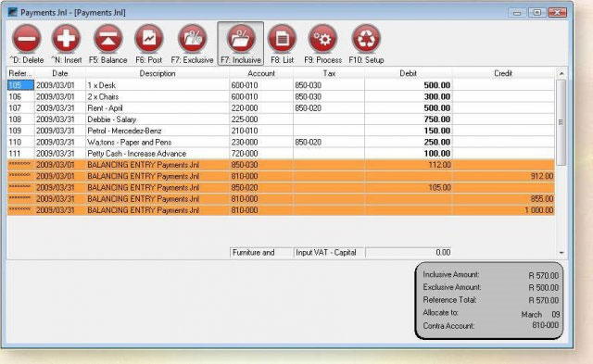Image resolution: width=593 pixels, height=364 pixels.
Task: Click 'Furniture and' account name field
Action: coord(261,253)
